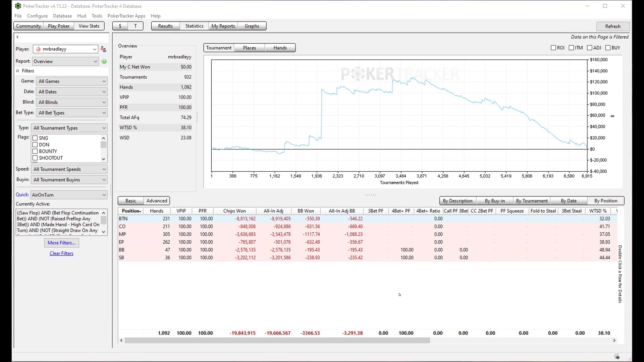Enable the ITM checkbox

(x=572, y=48)
